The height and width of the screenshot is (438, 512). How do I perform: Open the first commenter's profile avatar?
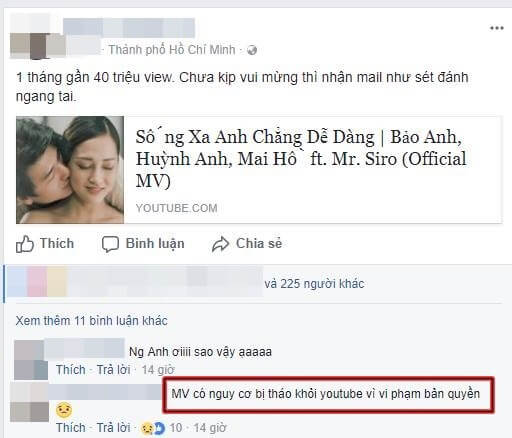click(31, 360)
